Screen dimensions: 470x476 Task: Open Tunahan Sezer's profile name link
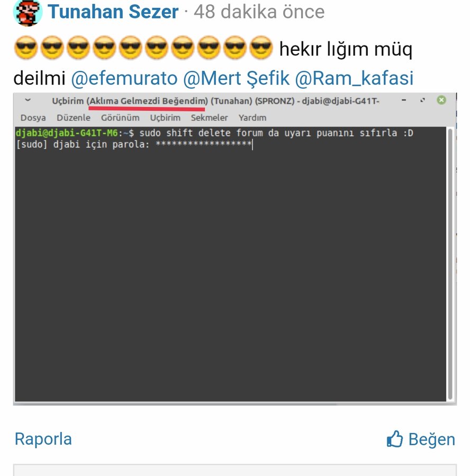coord(113,12)
